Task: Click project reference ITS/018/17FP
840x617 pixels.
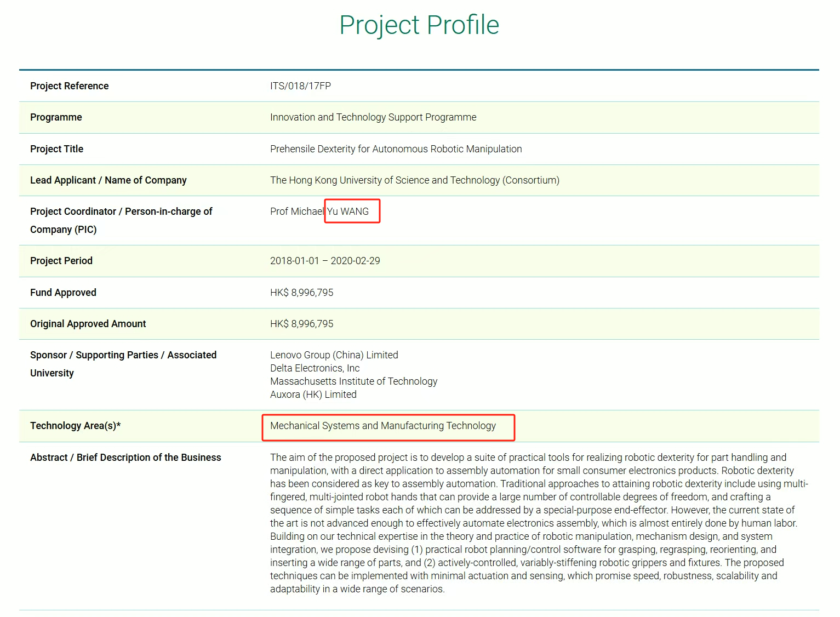Action: pyautogui.click(x=300, y=86)
